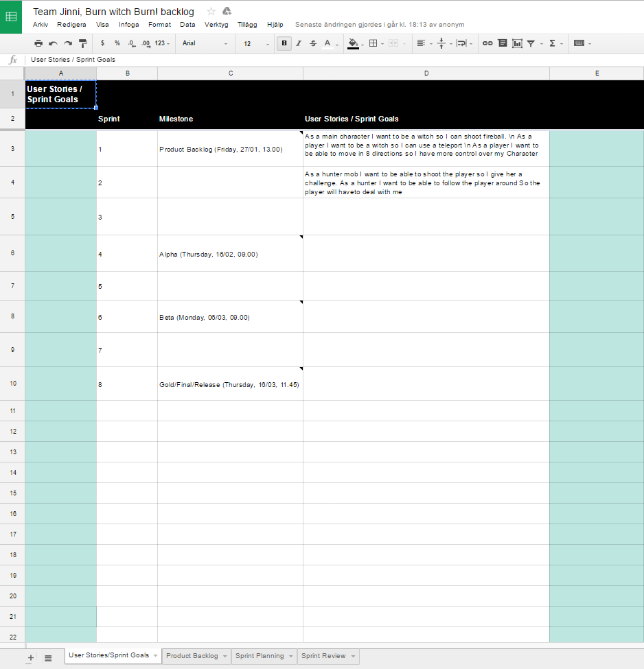
Task: Toggle strikethrough formatting
Action: 313,43
